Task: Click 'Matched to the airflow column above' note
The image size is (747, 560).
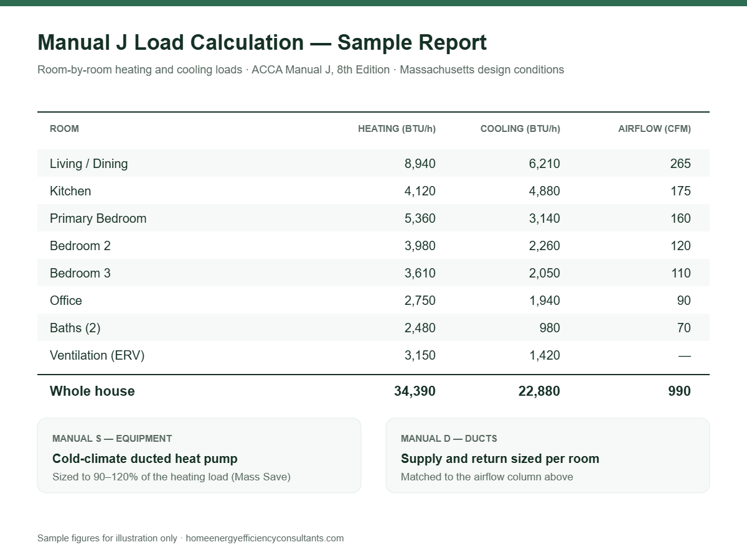Action: [x=487, y=477]
